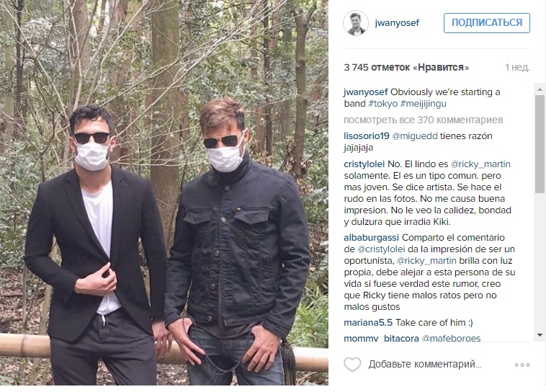Open the #meijijingu hashtag

coord(423,104)
